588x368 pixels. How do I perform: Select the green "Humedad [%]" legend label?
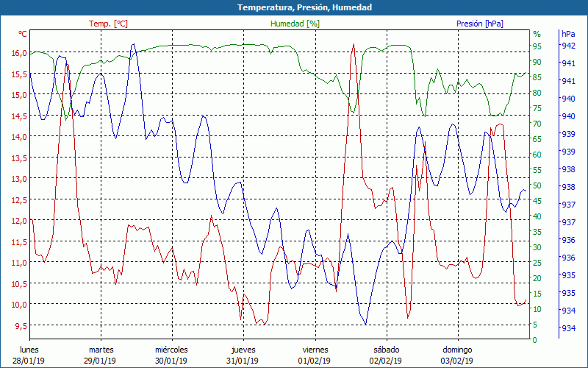tap(295, 24)
